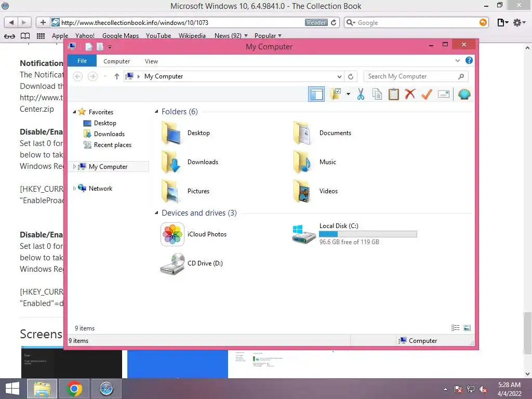Open the News (92) bookmark menu

(x=231, y=36)
